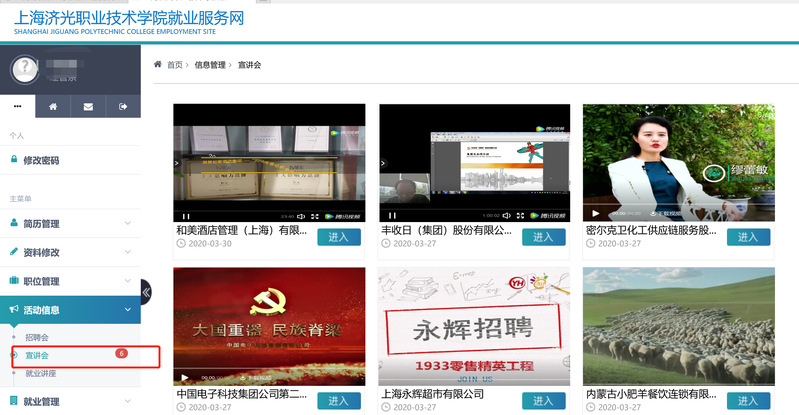Click the three-dots tab in sidebar
799x415 pixels.
click(x=18, y=106)
